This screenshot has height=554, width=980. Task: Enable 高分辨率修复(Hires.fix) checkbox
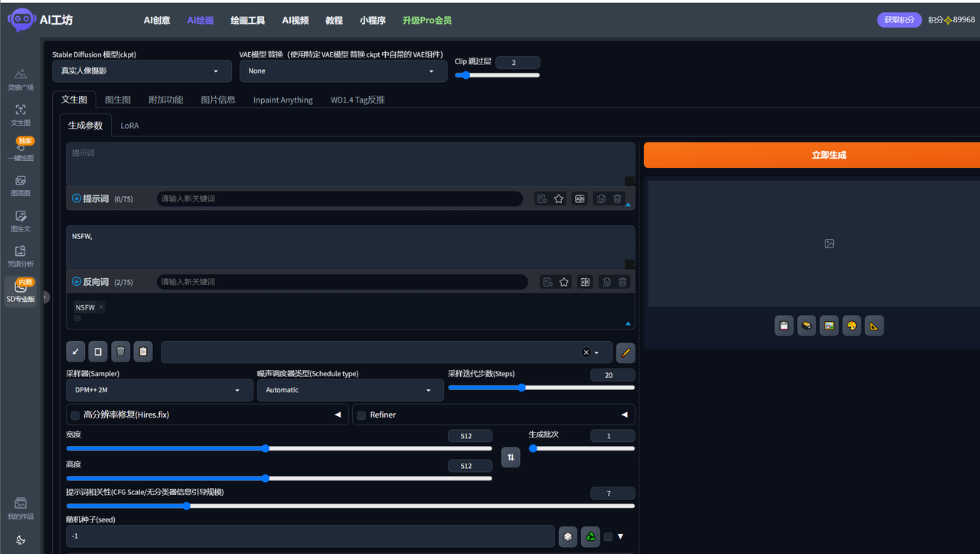coord(75,415)
